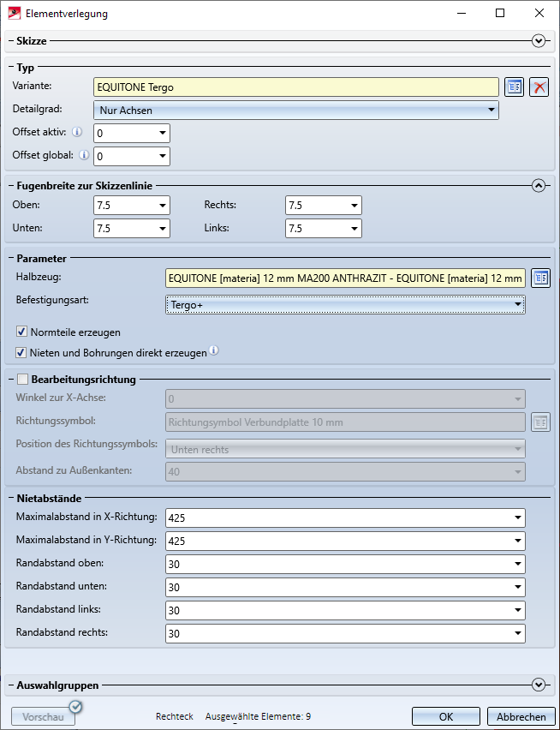Clear the Variante selection with red X

[539, 87]
